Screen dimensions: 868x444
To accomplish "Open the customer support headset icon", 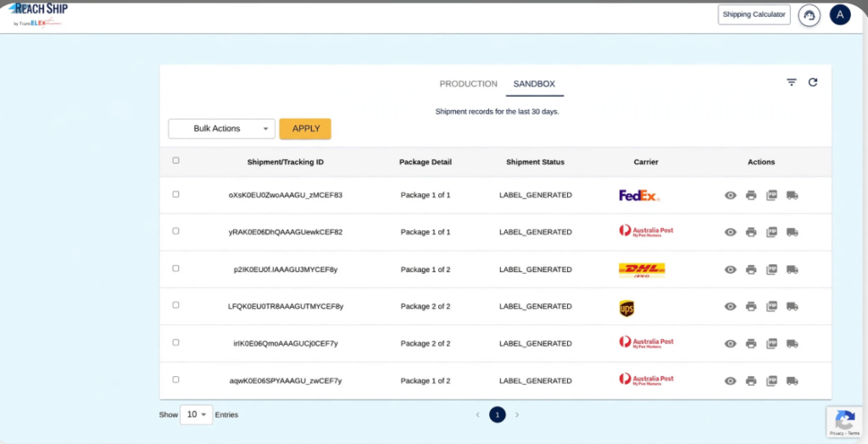I will (x=809, y=15).
